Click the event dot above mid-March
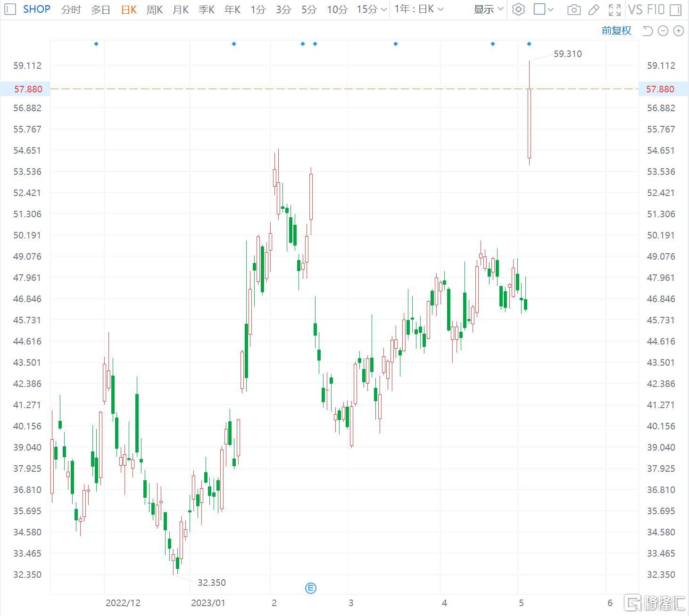This screenshot has height=616, width=689. tap(396, 44)
